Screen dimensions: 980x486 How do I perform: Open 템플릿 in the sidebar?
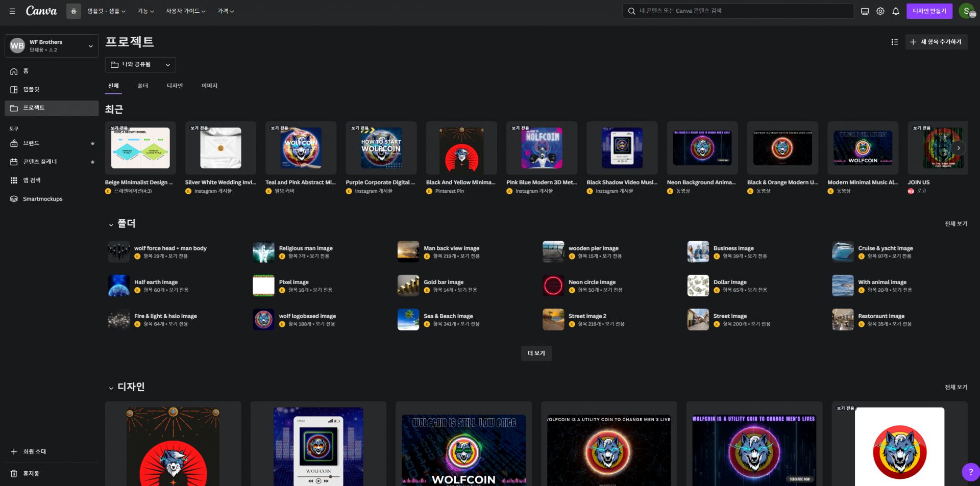[52, 89]
